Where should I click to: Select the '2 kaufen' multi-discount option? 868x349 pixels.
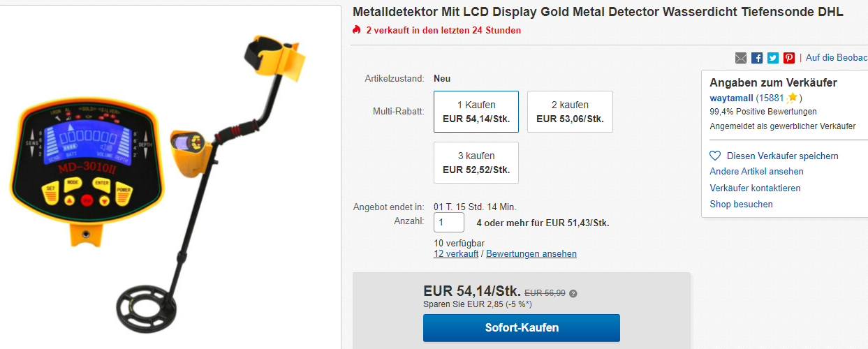(570, 112)
